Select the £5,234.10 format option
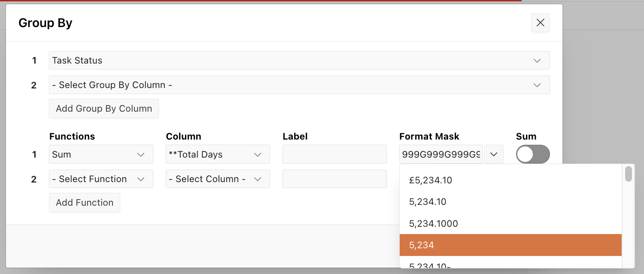The width and height of the screenshot is (644, 274). coord(510,180)
